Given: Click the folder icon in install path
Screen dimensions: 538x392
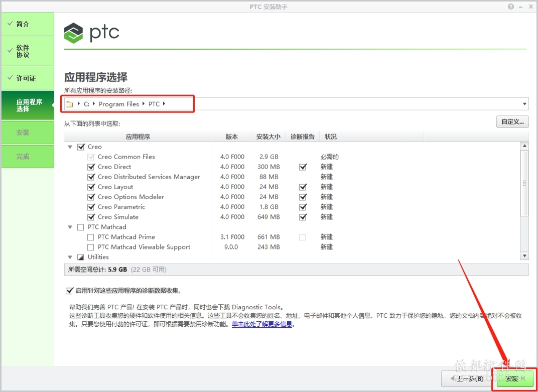Looking at the screenshot, I should point(69,104).
